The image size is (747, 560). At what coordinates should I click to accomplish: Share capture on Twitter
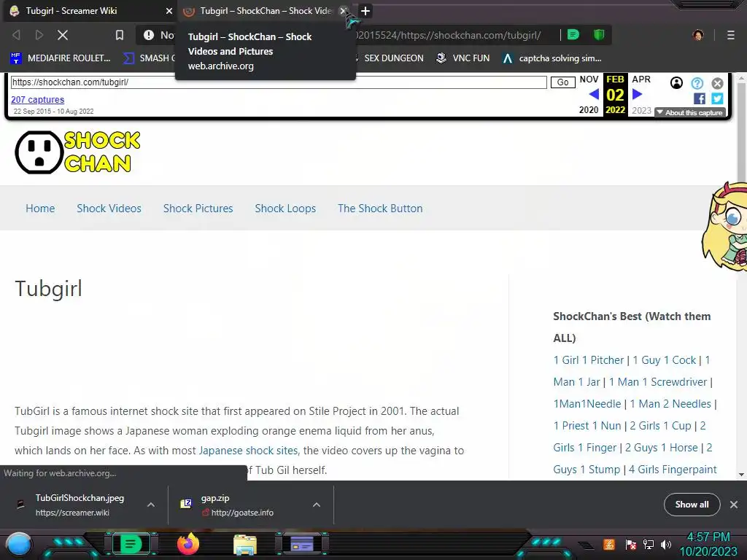[718, 98]
